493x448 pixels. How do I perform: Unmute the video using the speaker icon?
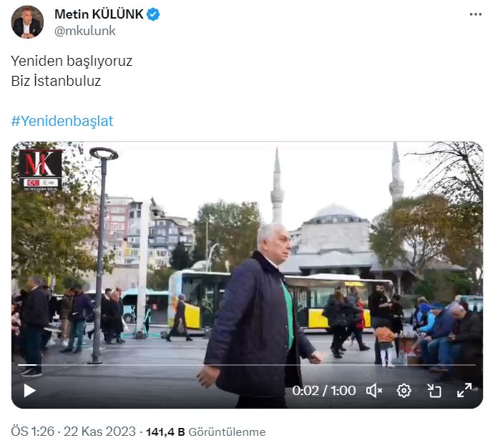pos(374,391)
